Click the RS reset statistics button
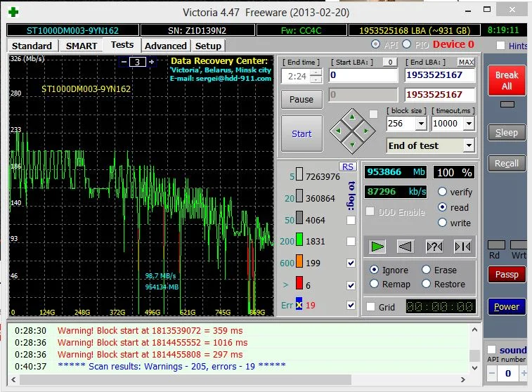The width and height of the screenshot is (532, 392). click(347, 166)
